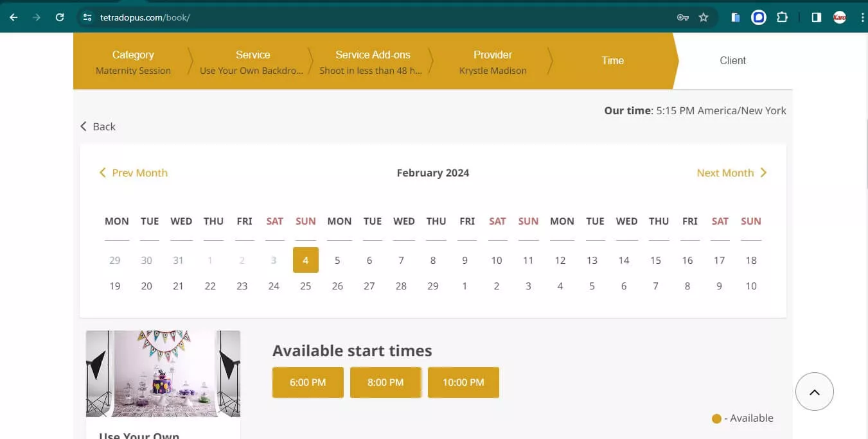
Task: Click the site information icon in address bar
Action: pos(87,17)
